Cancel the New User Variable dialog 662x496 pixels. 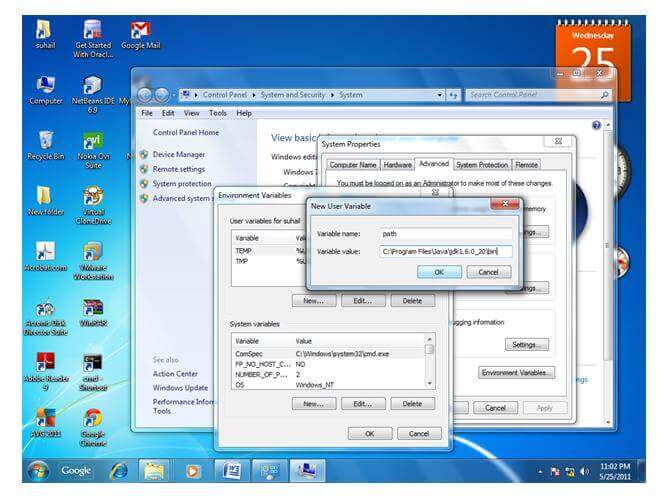coord(488,271)
